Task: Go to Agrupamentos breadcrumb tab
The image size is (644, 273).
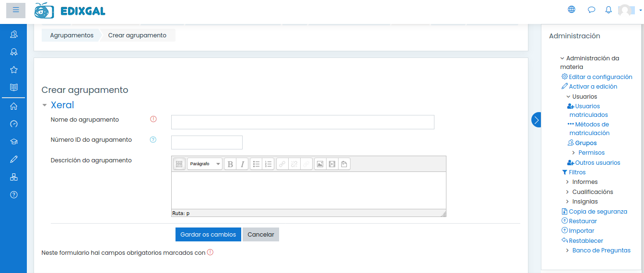Action: click(x=71, y=35)
